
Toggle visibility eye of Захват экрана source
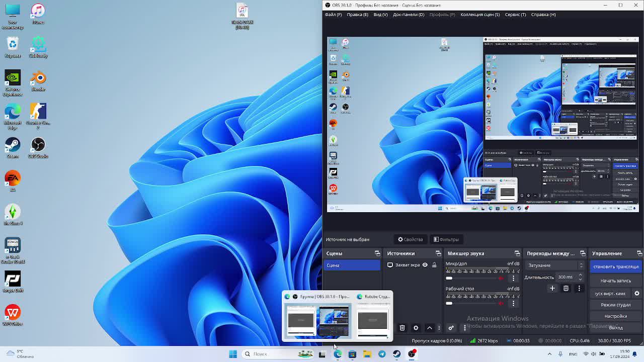click(425, 265)
